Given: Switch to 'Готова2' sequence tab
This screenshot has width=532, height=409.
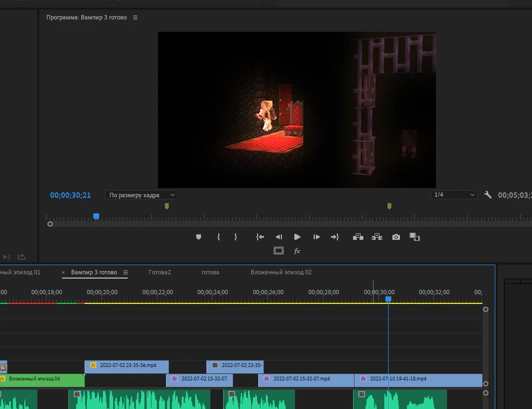Looking at the screenshot, I should click(x=160, y=272).
